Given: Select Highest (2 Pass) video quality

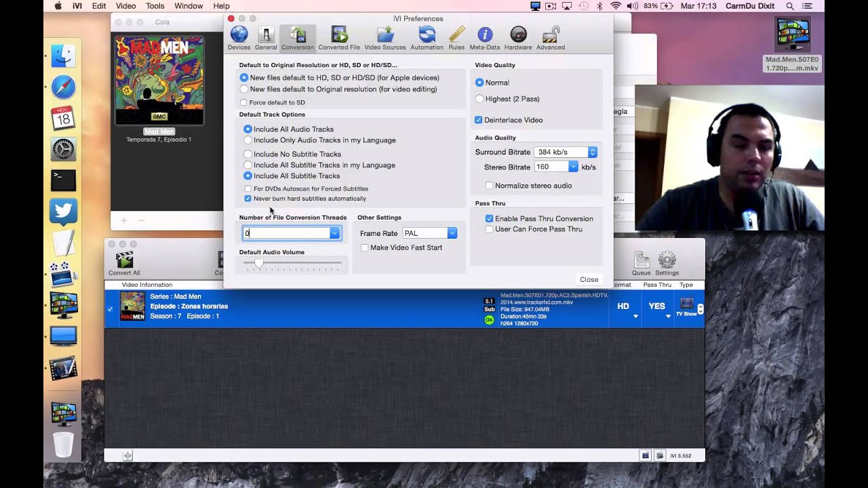Looking at the screenshot, I should (479, 99).
